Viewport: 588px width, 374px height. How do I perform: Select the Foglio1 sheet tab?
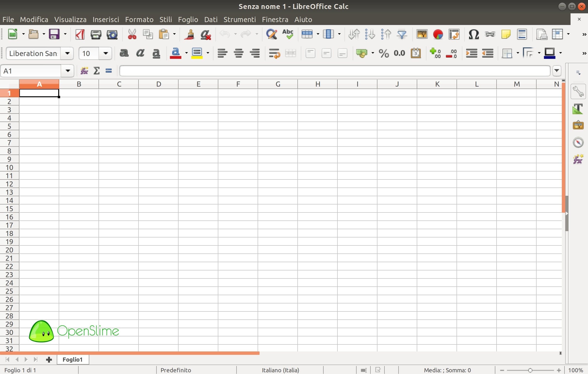tap(73, 359)
